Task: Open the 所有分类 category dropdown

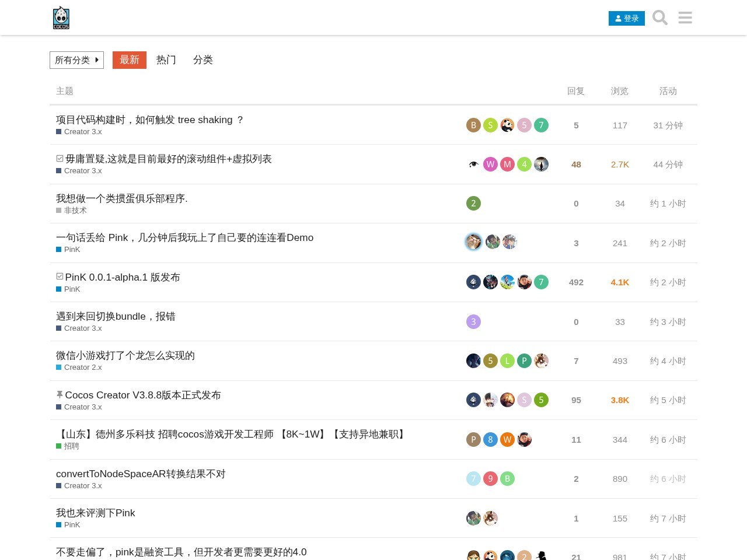Action: (x=72, y=60)
